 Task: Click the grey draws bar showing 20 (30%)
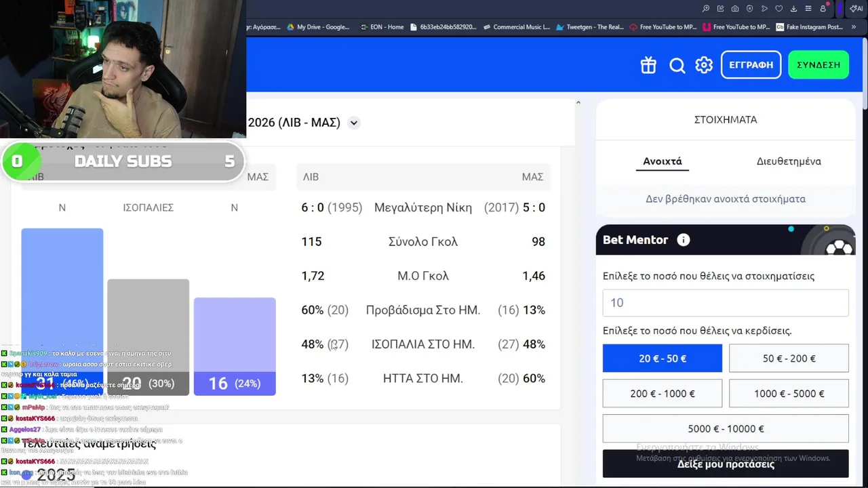click(x=148, y=337)
